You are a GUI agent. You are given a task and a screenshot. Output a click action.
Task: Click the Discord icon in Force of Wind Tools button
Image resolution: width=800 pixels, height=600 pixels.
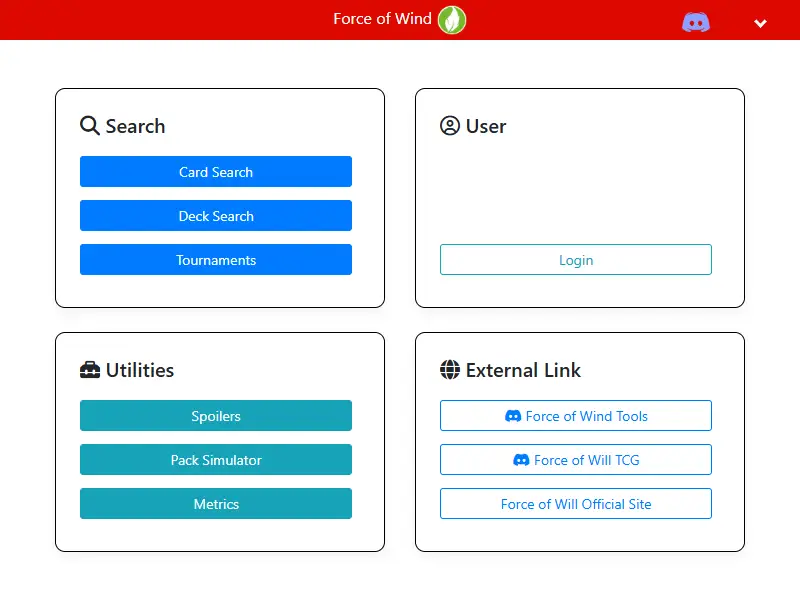[513, 416]
